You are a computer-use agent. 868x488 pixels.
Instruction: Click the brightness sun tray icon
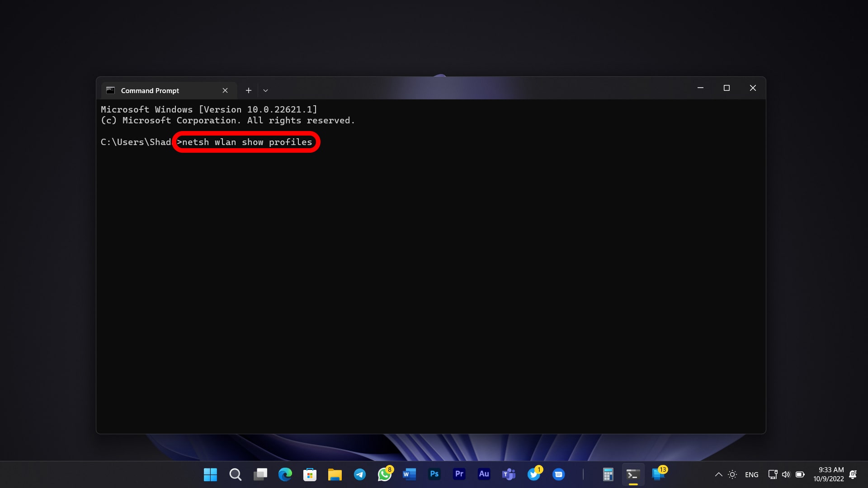(x=732, y=474)
